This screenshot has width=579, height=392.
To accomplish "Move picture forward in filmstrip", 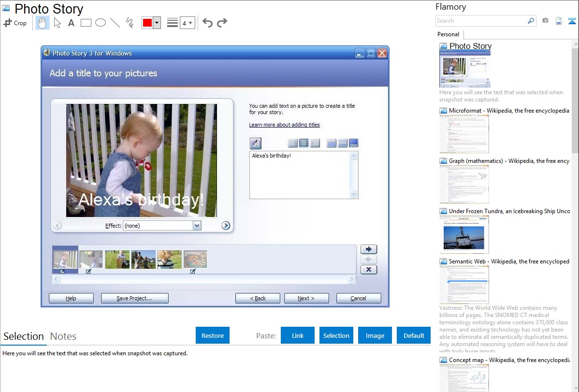I will point(369,249).
